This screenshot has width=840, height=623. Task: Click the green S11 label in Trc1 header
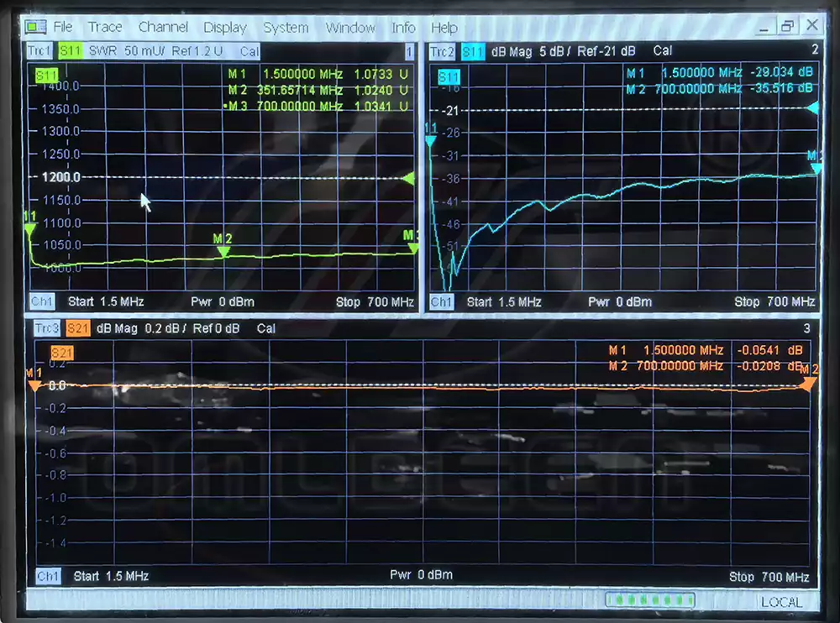(71, 51)
